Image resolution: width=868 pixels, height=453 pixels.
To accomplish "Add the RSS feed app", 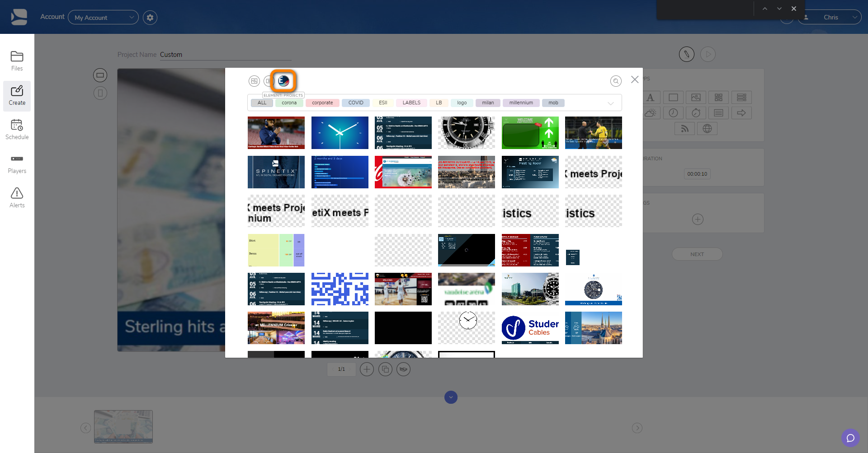I will point(684,129).
